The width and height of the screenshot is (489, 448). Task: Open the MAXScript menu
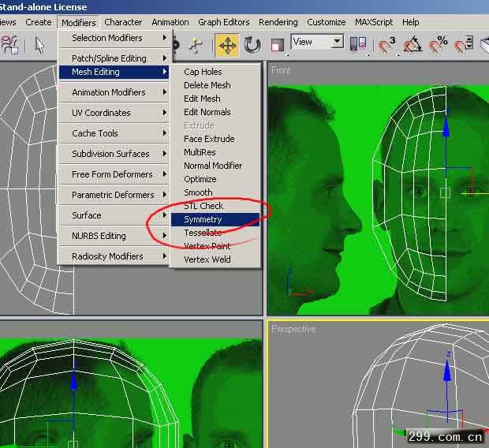tap(375, 22)
